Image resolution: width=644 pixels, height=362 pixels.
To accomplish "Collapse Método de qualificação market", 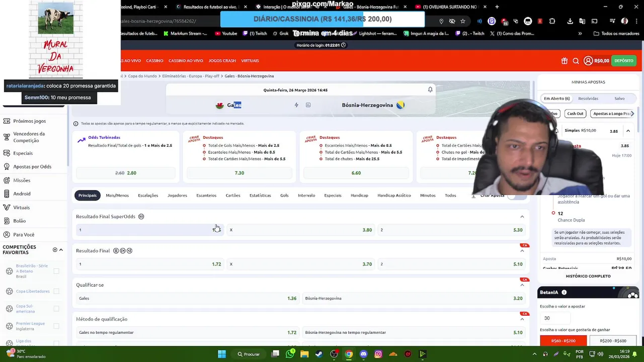I will click(522, 319).
